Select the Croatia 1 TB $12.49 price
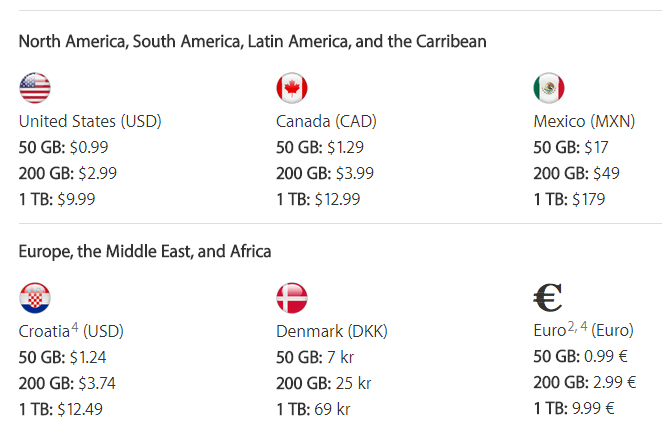This screenshot has height=444, width=662. point(60,409)
